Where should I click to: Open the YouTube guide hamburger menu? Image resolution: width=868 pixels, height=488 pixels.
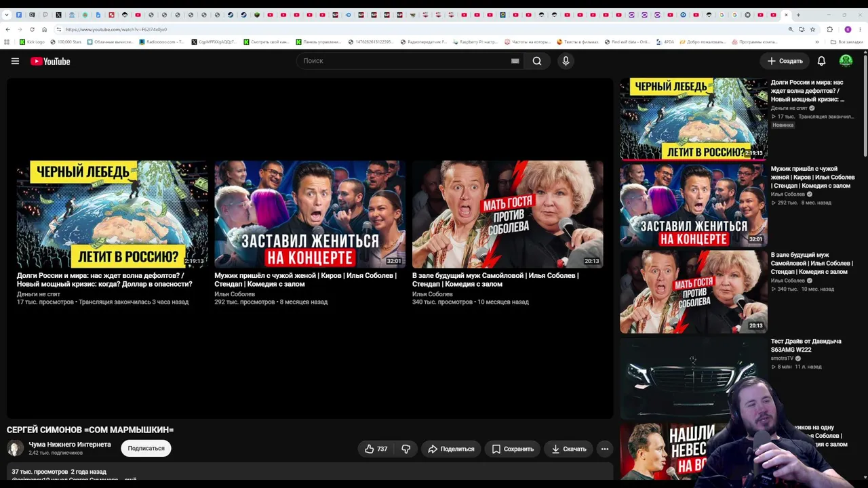pyautogui.click(x=15, y=61)
